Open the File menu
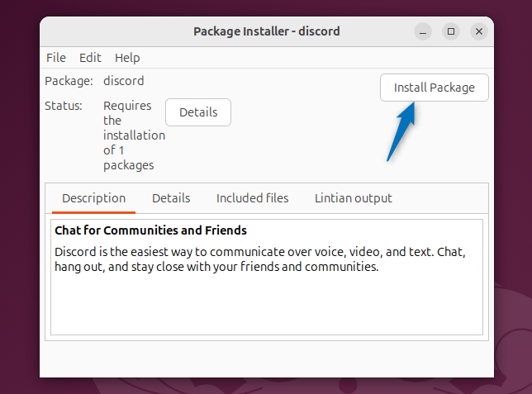532x394 pixels. (x=56, y=58)
